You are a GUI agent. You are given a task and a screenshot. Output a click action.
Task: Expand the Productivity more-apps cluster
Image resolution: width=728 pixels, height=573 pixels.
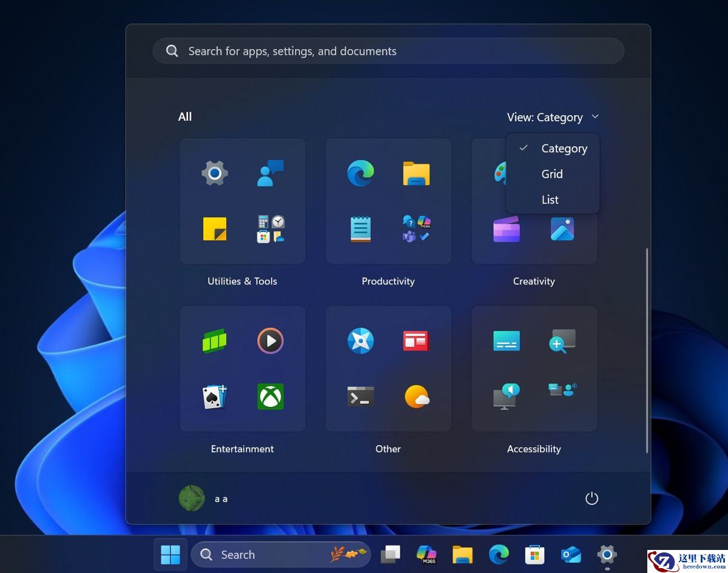pyautogui.click(x=417, y=229)
